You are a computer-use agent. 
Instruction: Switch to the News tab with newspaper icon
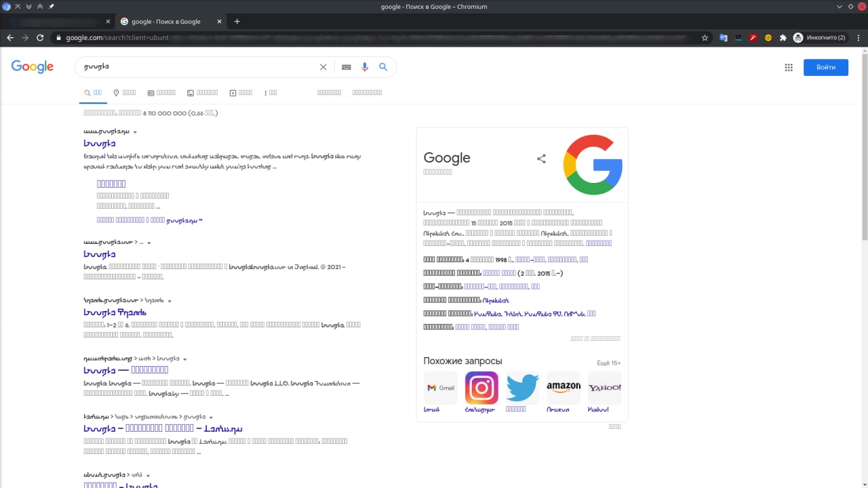[x=161, y=93]
